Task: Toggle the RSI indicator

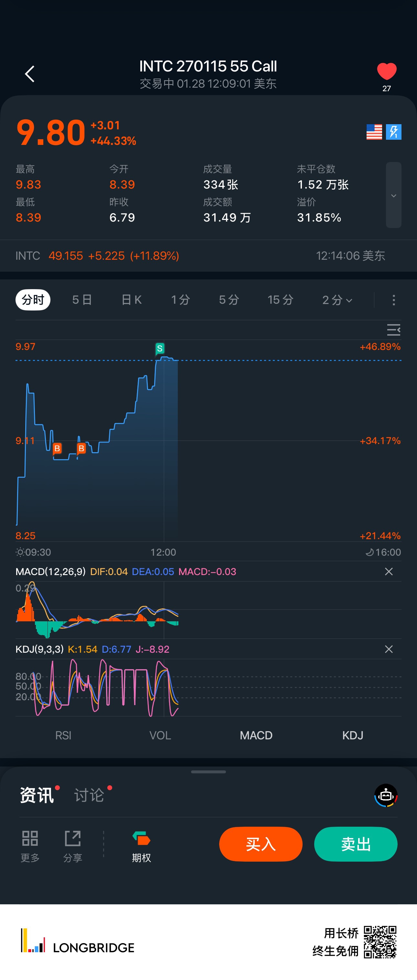Action: pos(63,735)
